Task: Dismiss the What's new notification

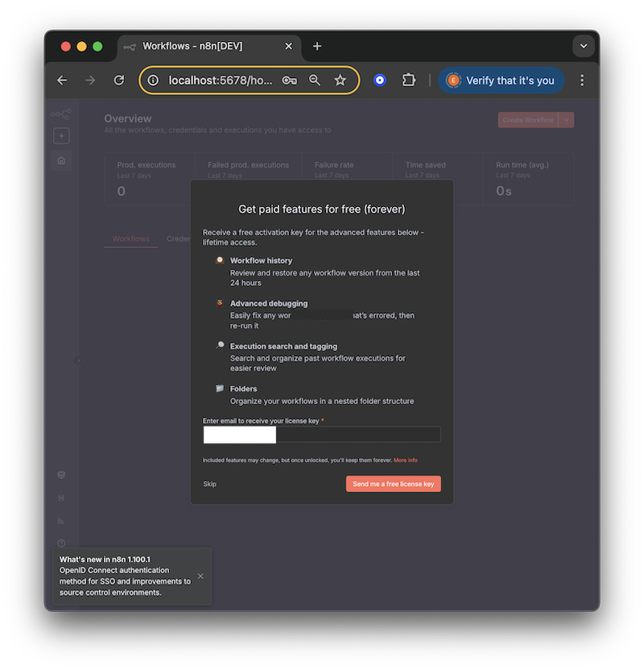Action: [200, 577]
